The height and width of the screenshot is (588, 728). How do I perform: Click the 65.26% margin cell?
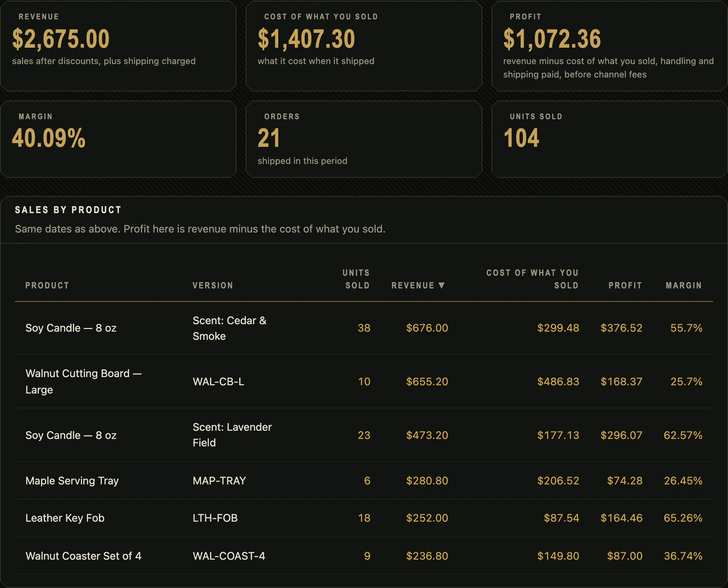(x=683, y=518)
